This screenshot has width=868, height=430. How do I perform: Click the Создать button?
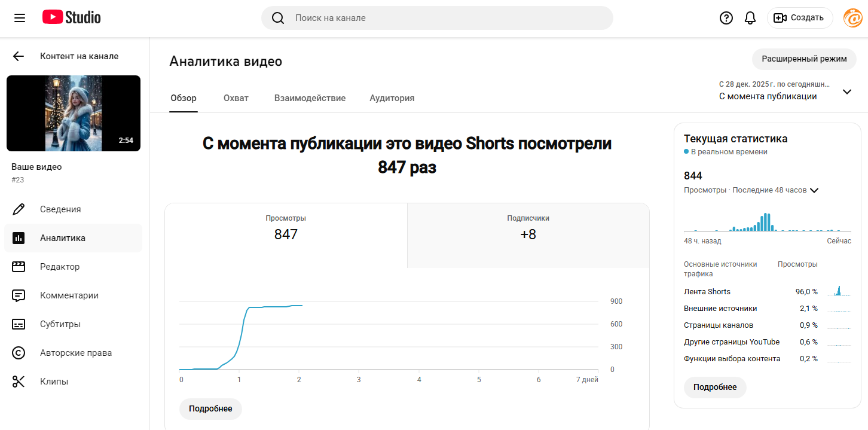click(x=799, y=18)
